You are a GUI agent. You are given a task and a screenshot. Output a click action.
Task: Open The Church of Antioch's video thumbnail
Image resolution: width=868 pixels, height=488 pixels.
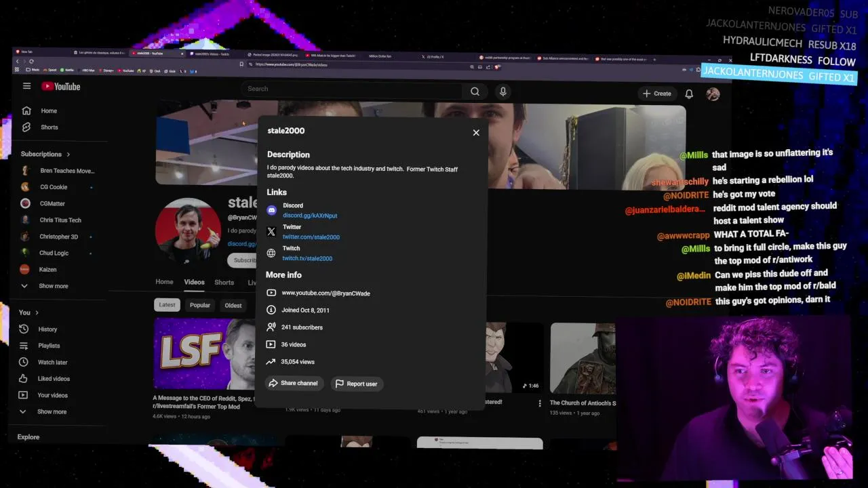583,359
